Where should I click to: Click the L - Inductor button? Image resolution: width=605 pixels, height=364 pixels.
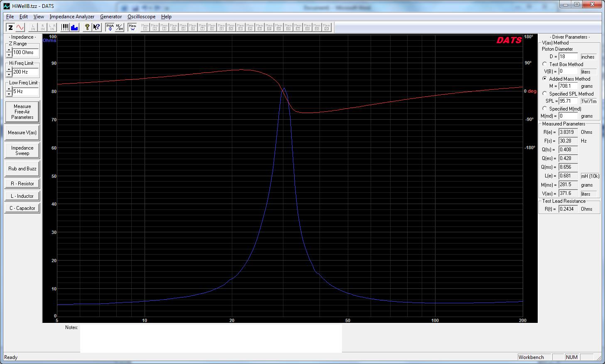(22, 196)
